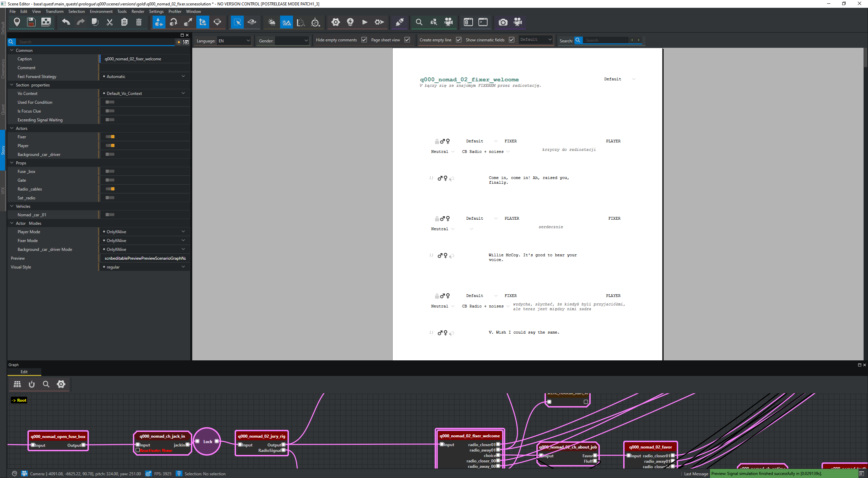Click the trash delete icon in toolbar
868x478 pixels.
139,22
